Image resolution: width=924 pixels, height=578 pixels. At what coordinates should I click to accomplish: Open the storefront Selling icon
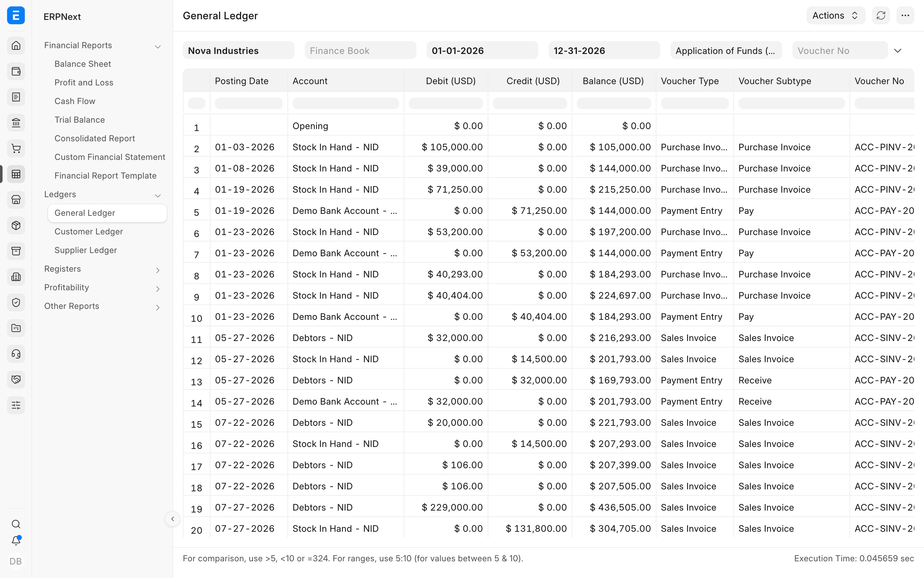tap(16, 199)
